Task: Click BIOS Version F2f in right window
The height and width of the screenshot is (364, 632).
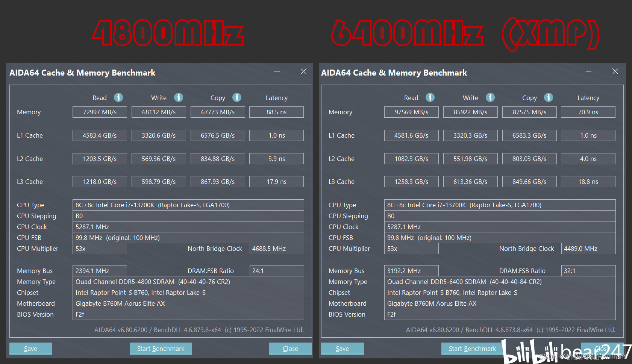Action: 500,314
